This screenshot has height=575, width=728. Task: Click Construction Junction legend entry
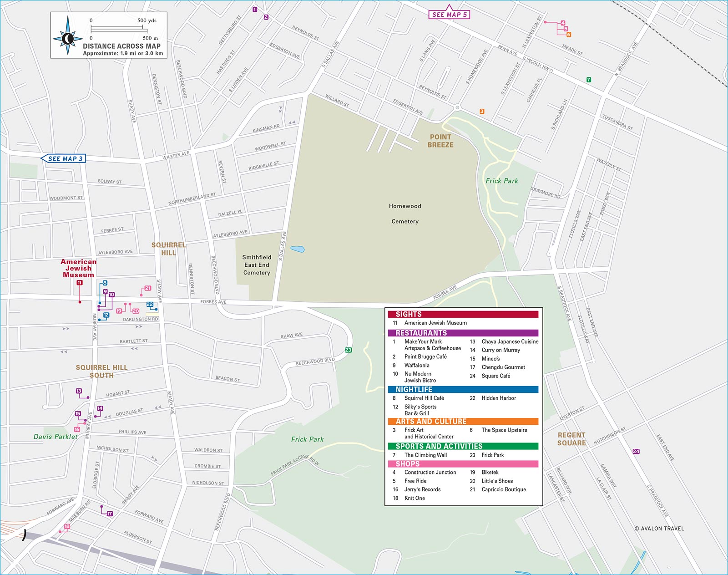pyautogui.click(x=430, y=472)
